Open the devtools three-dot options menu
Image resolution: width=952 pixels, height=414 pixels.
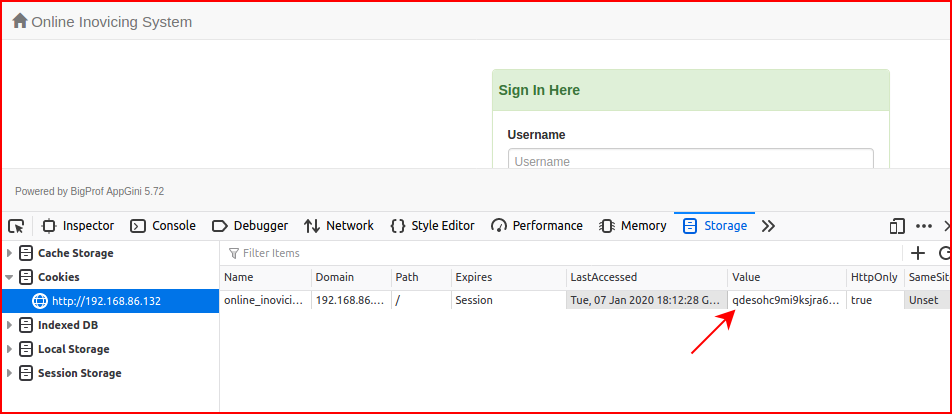point(923,226)
